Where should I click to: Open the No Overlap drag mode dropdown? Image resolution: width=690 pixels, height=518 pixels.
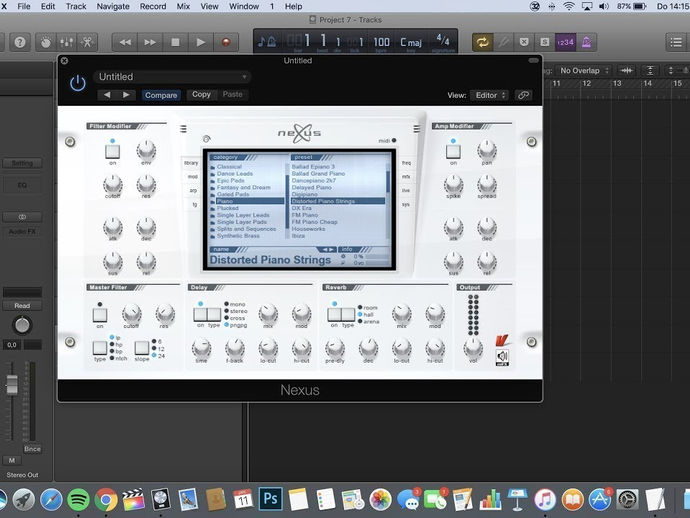(584, 70)
